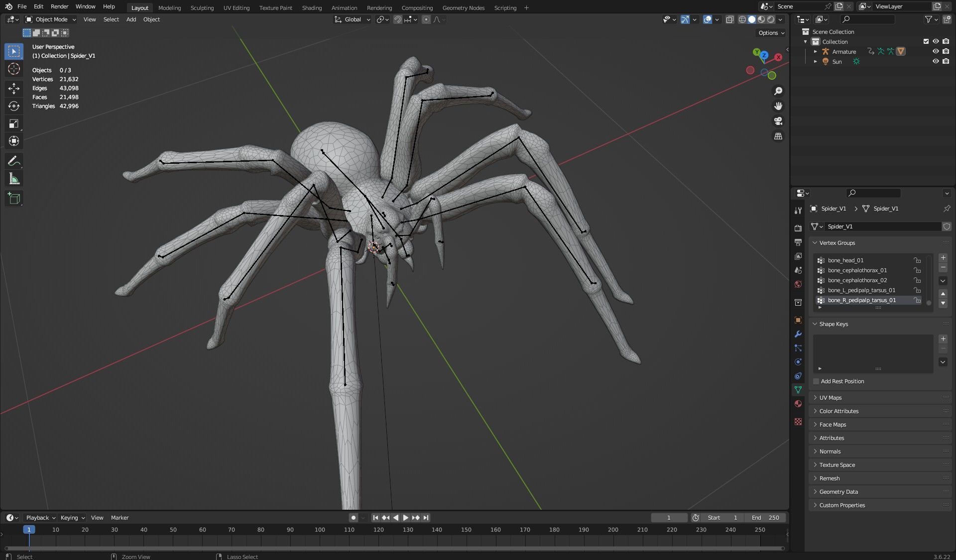Select the Transform tool
Screen dimensions: 956x560
pyautogui.click(x=14, y=141)
